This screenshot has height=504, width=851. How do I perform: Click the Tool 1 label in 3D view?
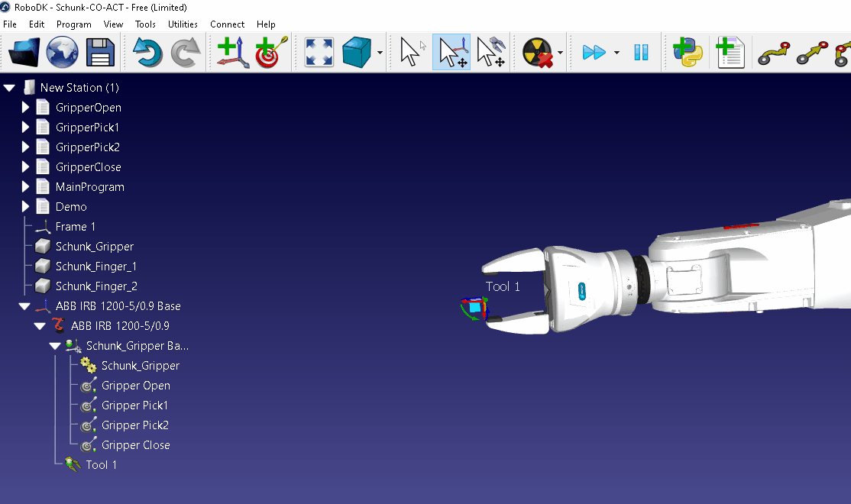(x=503, y=286)
